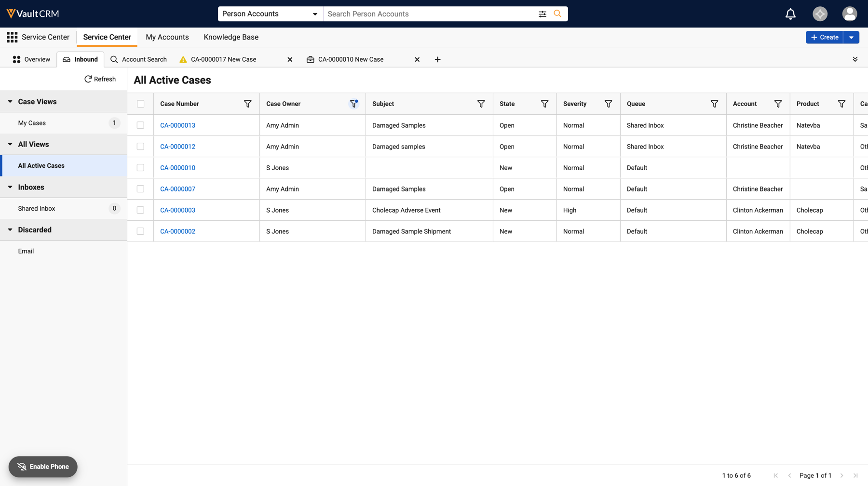The width and height of the screenshot is (868, 486).
Task: Filter the State column
Action: point(544,104)
